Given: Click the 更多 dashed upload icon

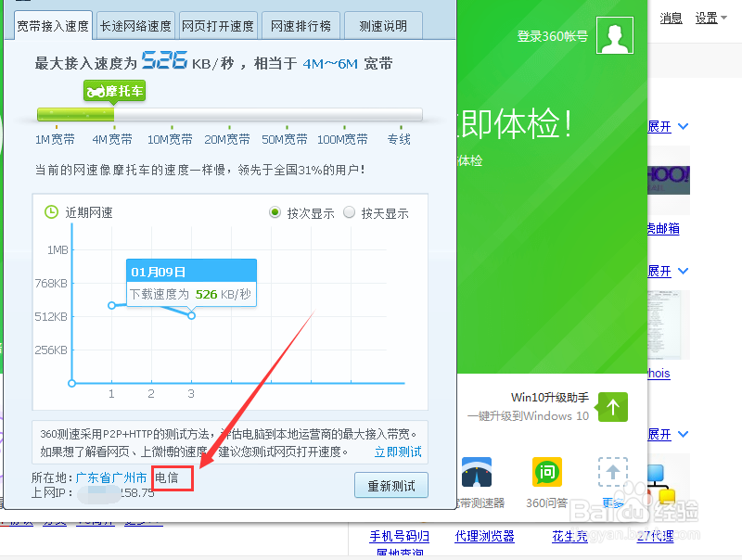Looking at the screenshot, I should click(613, 472).
